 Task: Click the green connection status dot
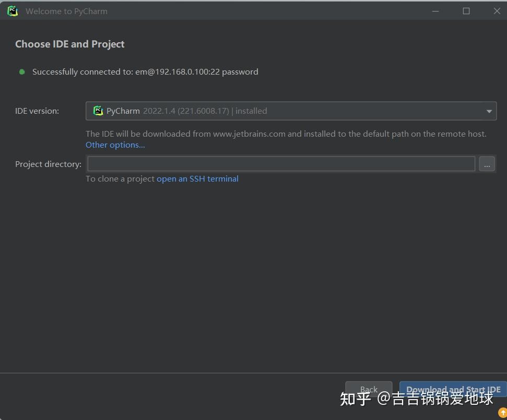22,72
